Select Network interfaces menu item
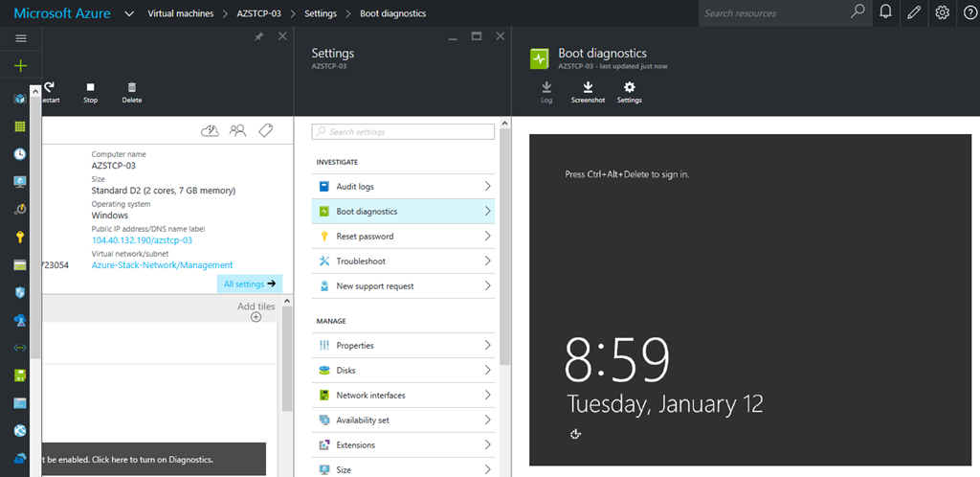 tap(402, 395)
